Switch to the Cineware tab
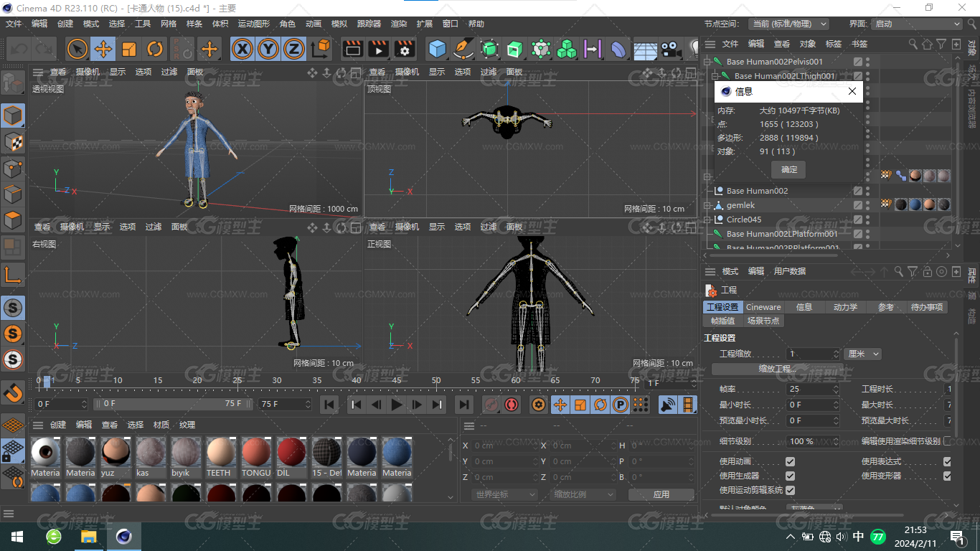Screen dimensions: 980x551 click(x=763, y=307)
